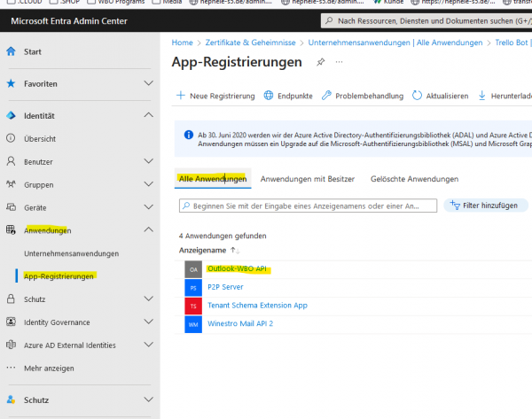Collapse the Identität section chevron
The height and width of the screenshot is (419, 532).
[148, 116]
